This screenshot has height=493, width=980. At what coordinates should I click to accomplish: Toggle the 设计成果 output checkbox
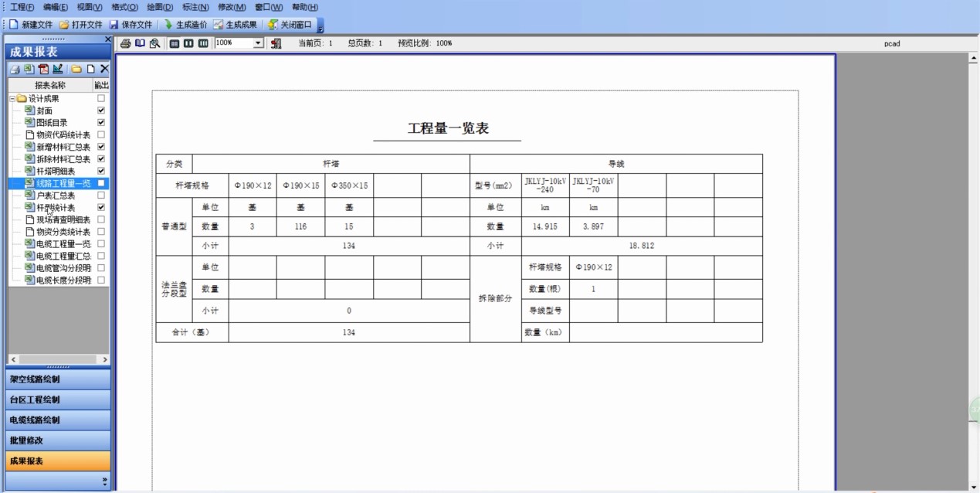(x=101, y=99)
